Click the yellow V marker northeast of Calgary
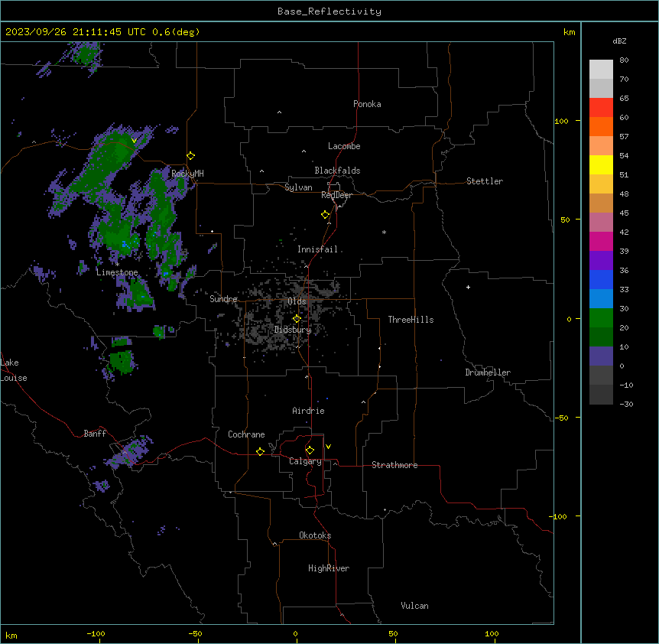This screenshot has width=659, height=644. 328,447
